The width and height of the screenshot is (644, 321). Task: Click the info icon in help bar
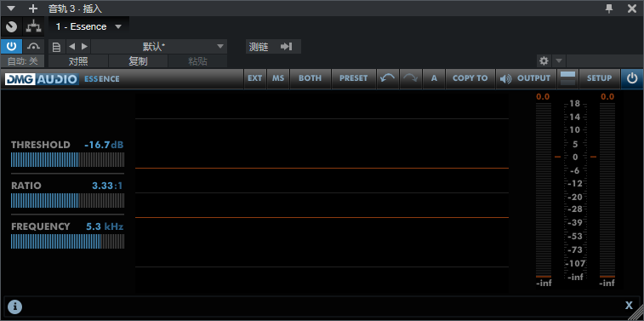tap(14, 307)
